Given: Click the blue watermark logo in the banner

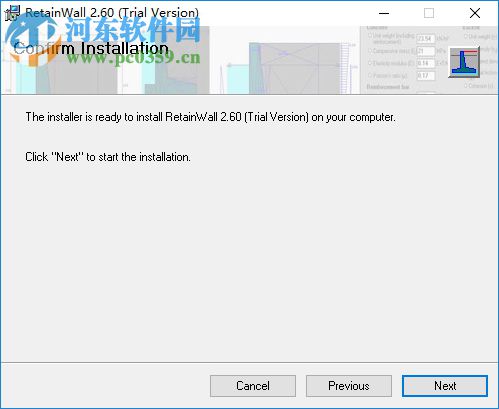Looking at the screenshot, I should (x=32, y=40).
